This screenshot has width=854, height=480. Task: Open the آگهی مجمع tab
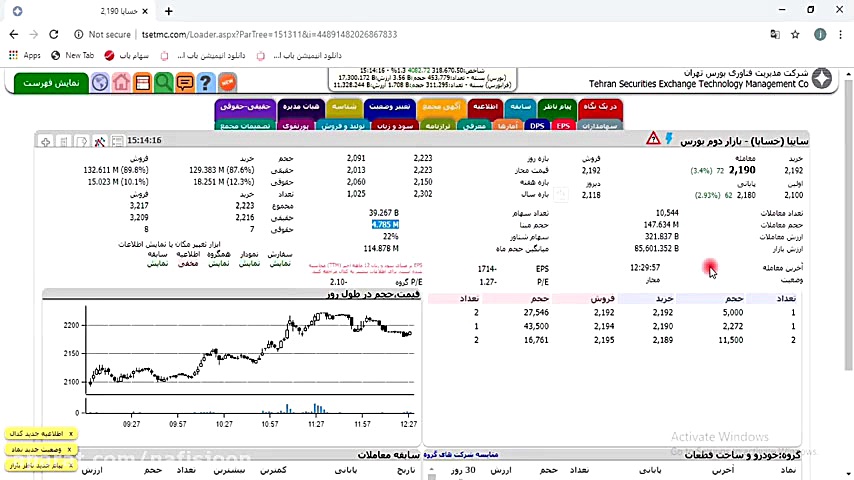[x=442, y=108]
